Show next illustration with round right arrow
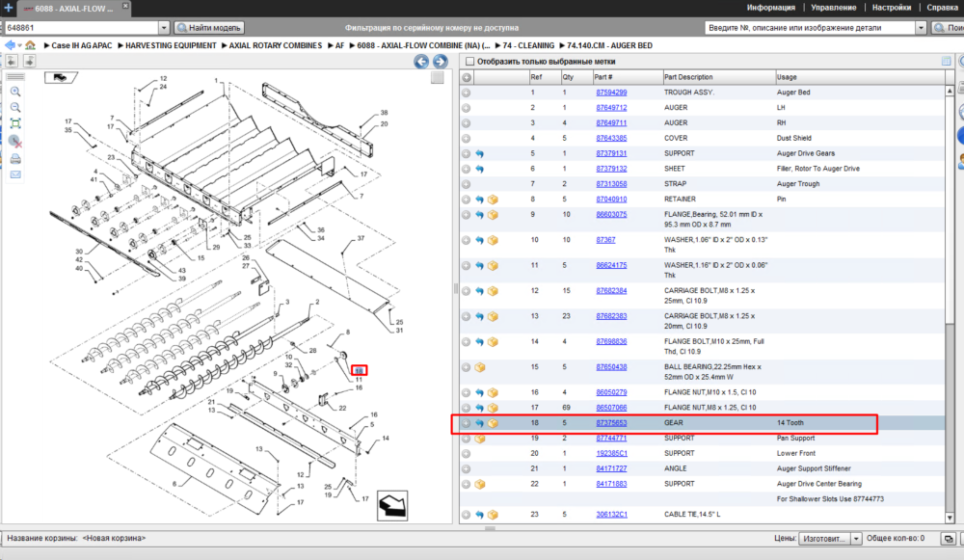 tap(441, 62)
